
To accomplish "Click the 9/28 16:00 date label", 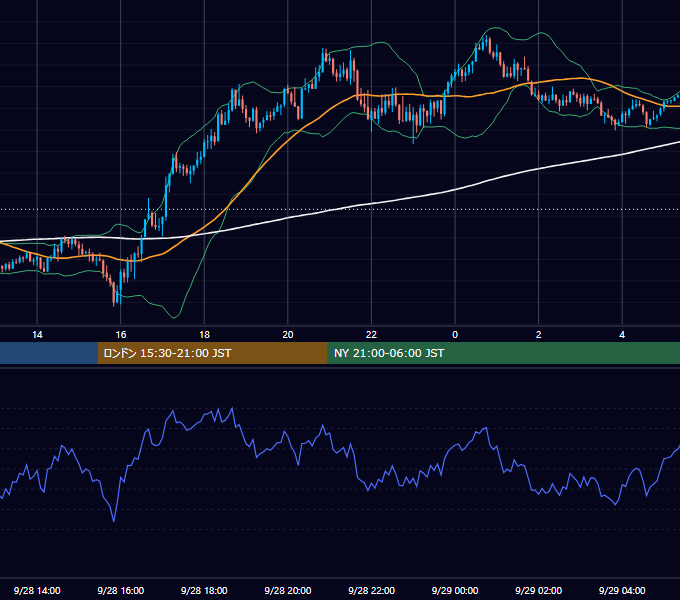I will click(121, 590).
